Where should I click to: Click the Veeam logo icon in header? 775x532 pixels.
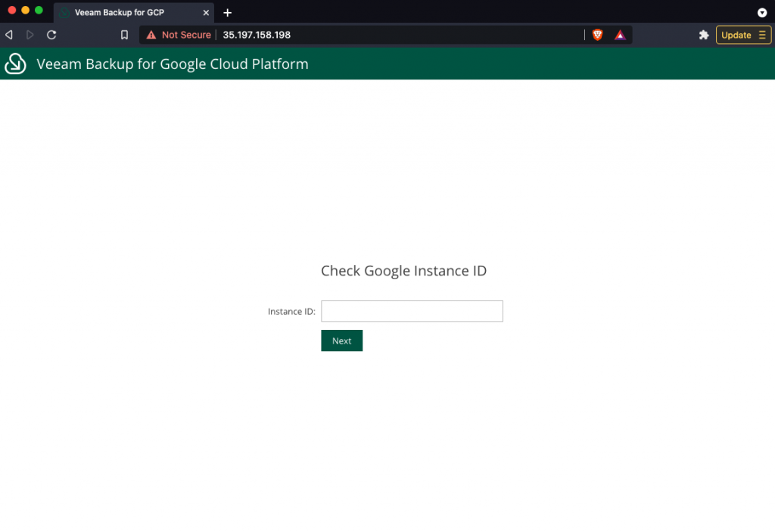tap(15, 64)
